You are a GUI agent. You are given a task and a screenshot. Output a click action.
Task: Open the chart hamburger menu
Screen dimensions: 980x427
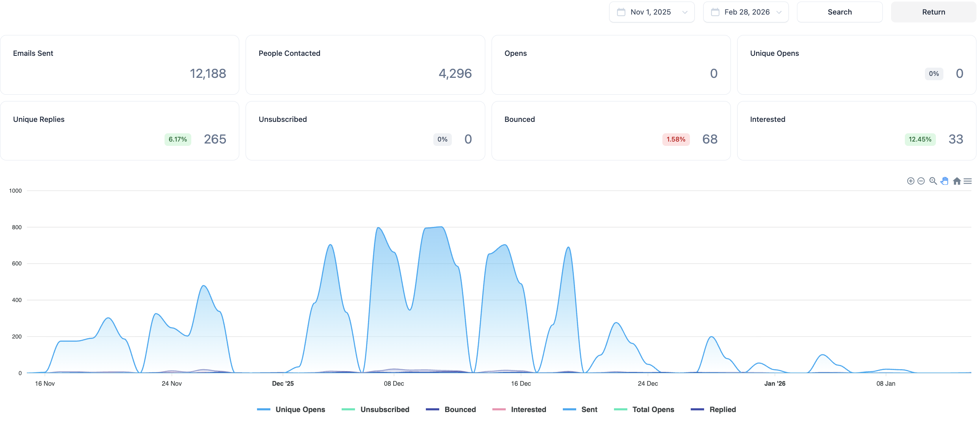(x=968, y=181)
